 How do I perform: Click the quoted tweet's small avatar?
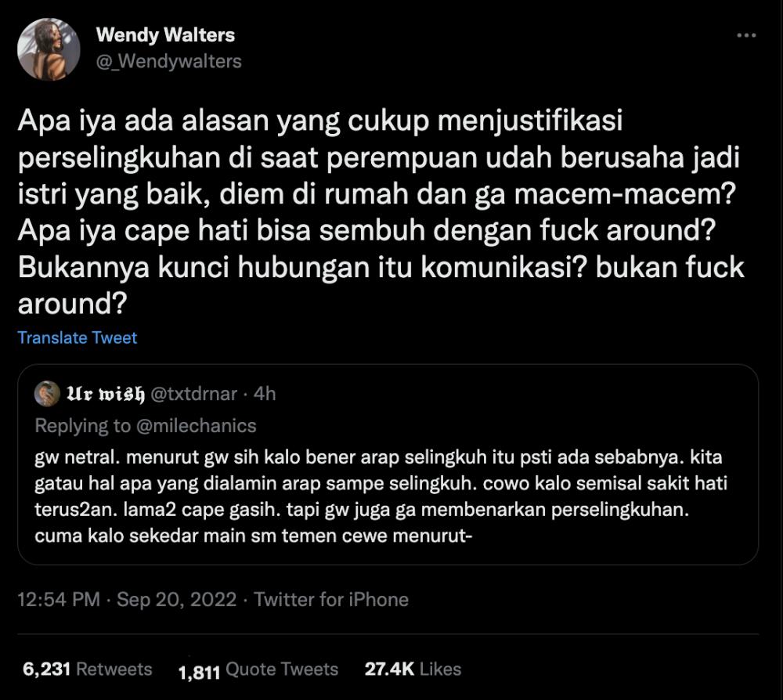coord(47,393)
